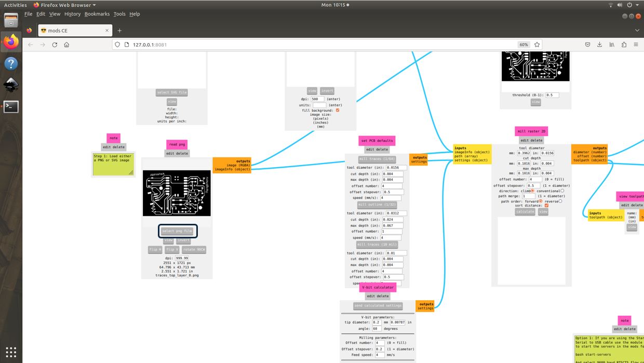Open a new browser tab
This screenshot has height=363, width=644.
point(119,31)
